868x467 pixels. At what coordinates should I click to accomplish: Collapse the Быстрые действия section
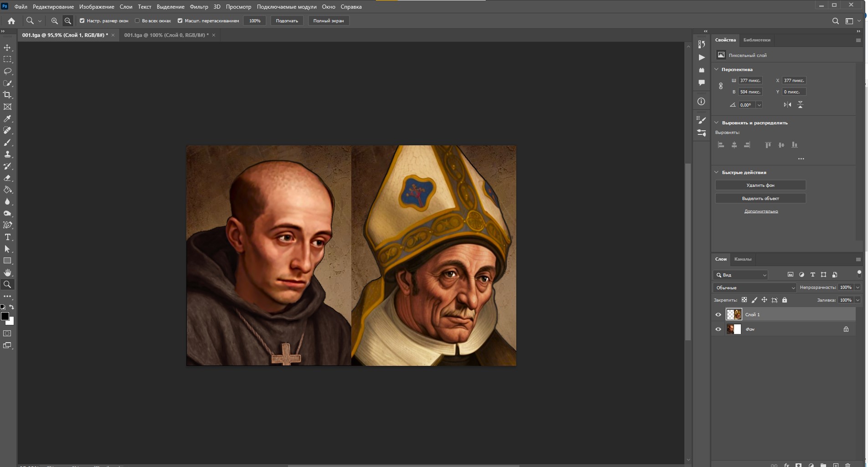(716, 173)
